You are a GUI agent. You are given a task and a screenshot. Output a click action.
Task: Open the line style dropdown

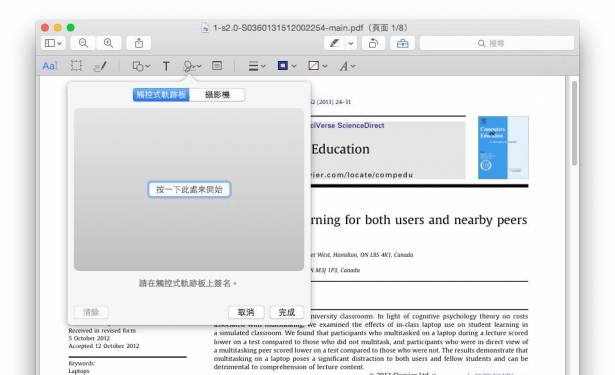click(x=257, y=66)
